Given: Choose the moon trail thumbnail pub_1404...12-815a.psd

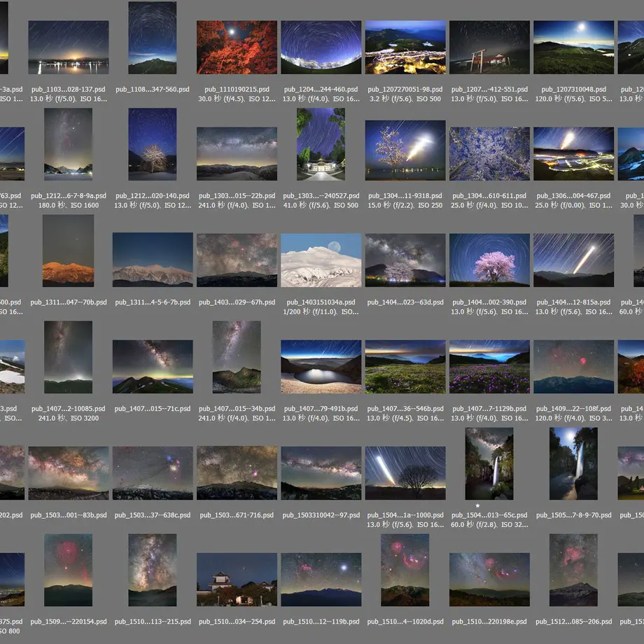Looking at the screenshot, I should (574, 260).
